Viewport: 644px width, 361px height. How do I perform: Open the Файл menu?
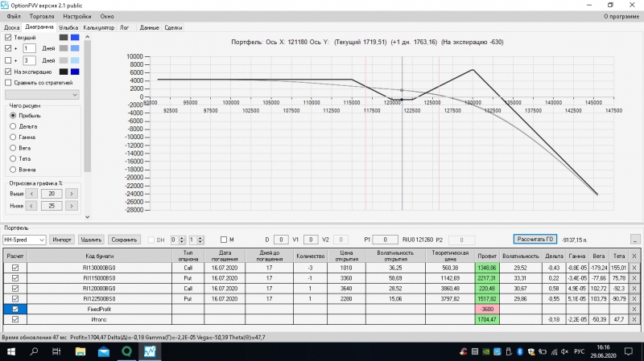(14, 16)
